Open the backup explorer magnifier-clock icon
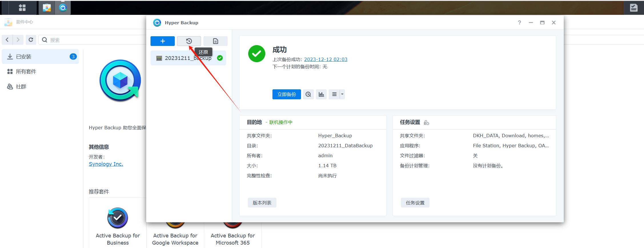644x248 pixels. tap(308, 94)
